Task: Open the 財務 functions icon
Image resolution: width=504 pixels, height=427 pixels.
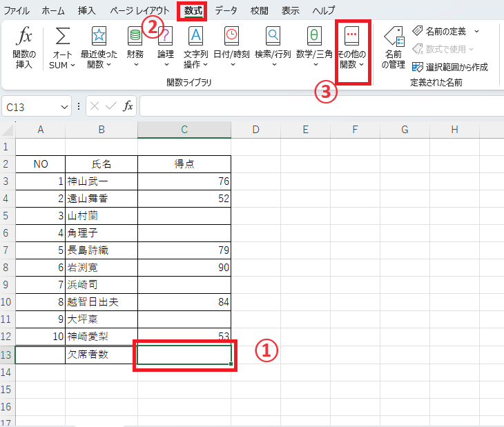Action: point(135,36)
